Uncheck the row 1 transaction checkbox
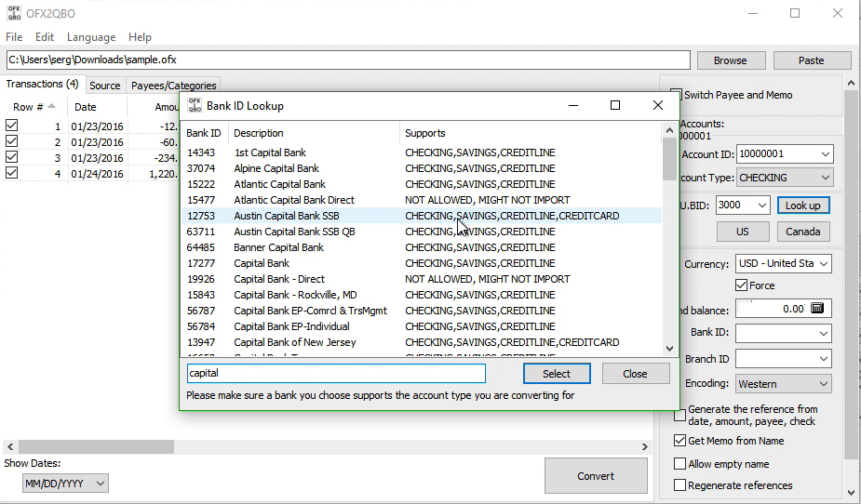The height and width of the screenshot is (504, 861). pos(11,126)
